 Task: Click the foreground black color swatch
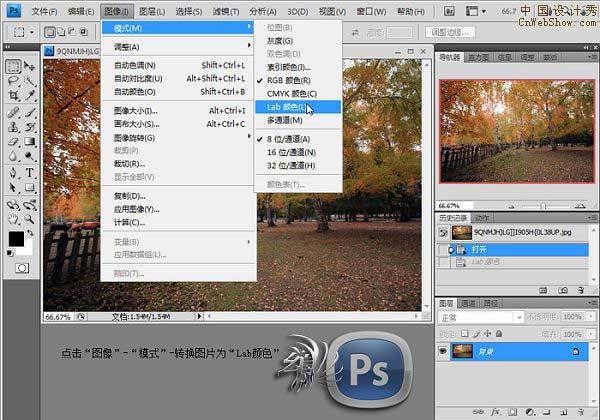(16, 240)
